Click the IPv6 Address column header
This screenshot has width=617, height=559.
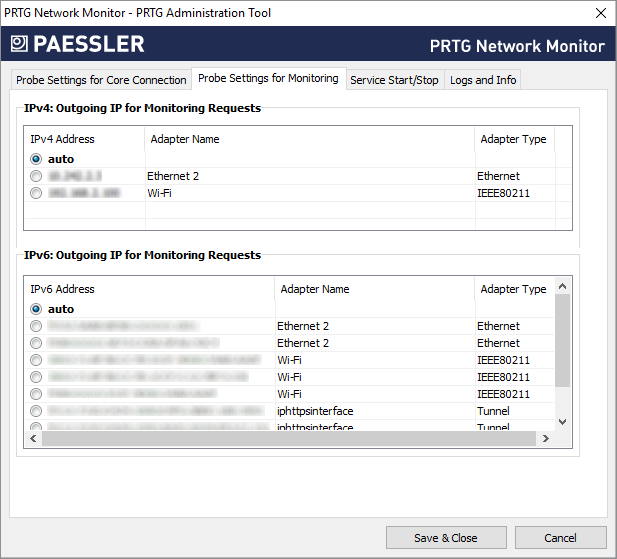tap(62, 289)
